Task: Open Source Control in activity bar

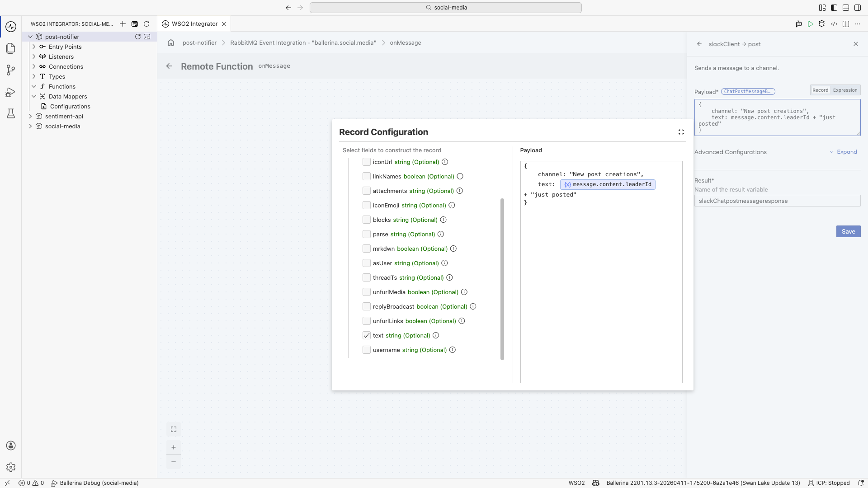Action: (11, 70)
